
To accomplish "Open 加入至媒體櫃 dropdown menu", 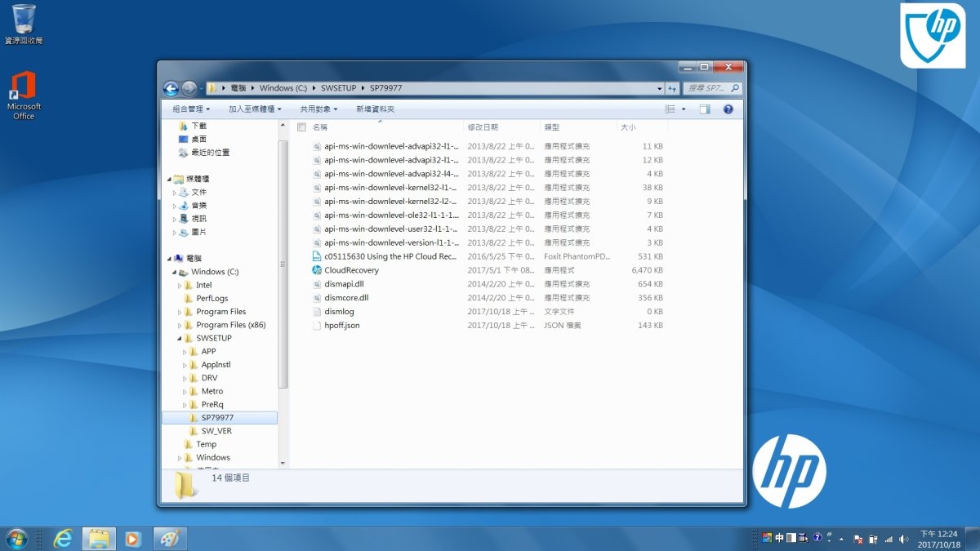I will [255, 109].
